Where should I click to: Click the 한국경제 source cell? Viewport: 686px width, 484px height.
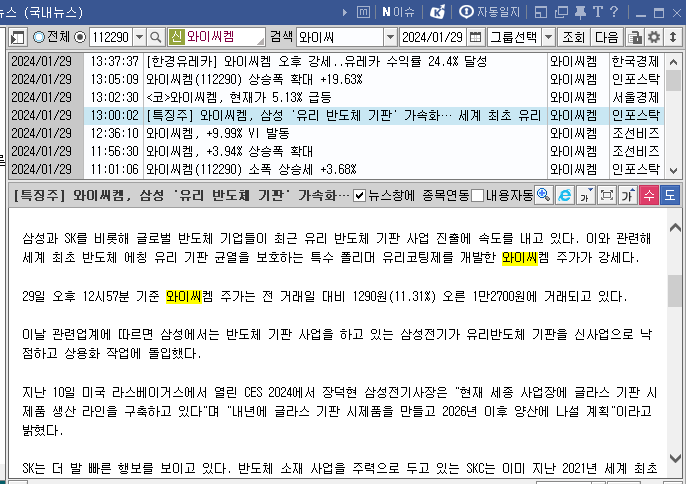point(636,61)
